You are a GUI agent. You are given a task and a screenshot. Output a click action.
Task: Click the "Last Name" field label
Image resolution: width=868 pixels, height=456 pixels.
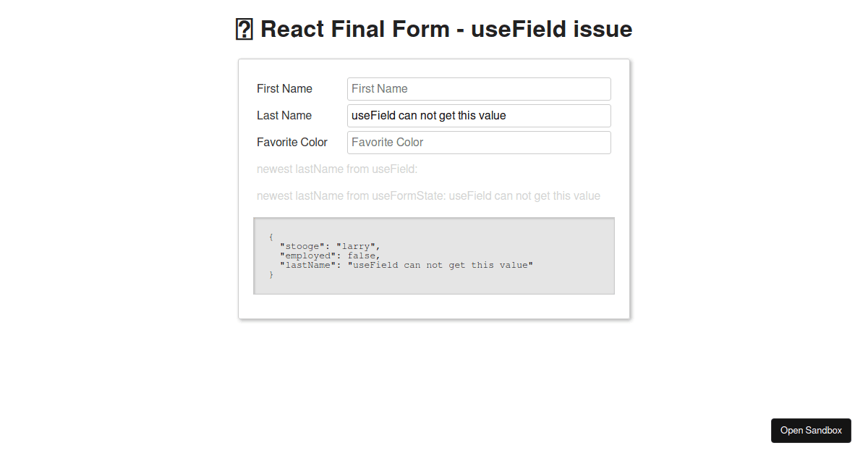click(284, 116)
